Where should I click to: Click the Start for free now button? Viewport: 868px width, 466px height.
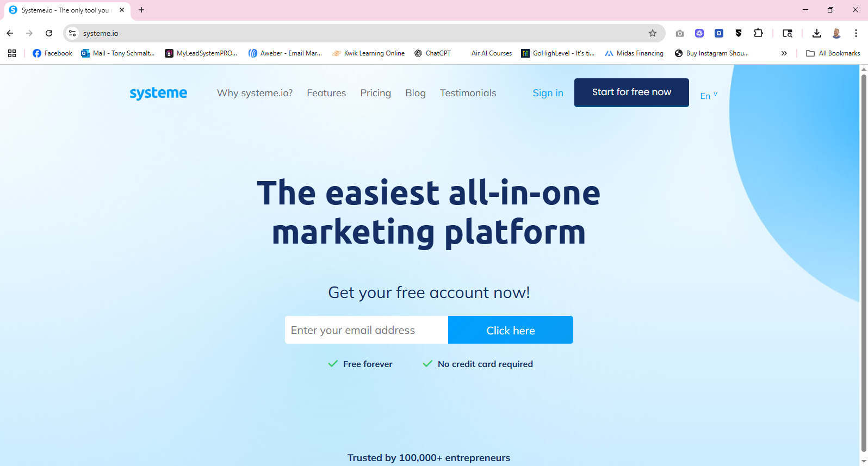[631, 92]
